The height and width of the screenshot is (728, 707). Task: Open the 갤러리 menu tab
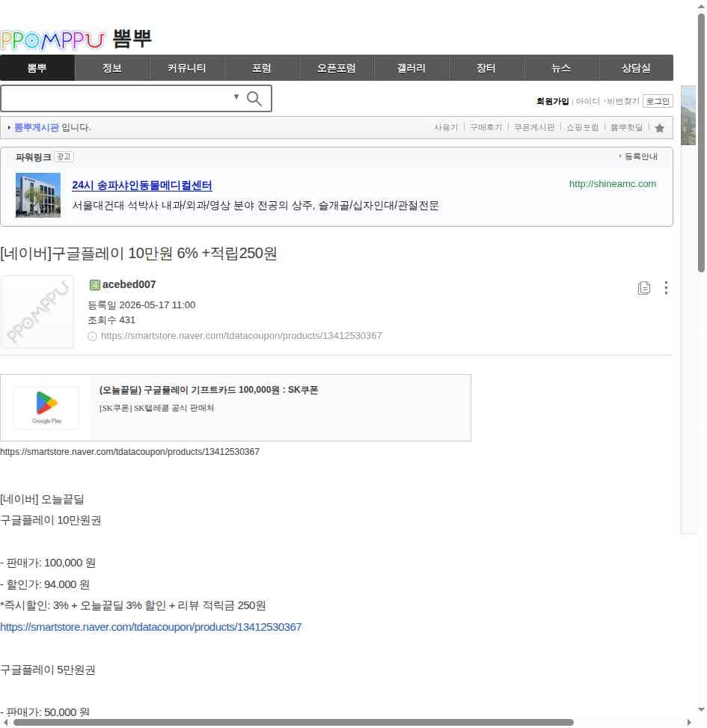click(x=411, y=68)
